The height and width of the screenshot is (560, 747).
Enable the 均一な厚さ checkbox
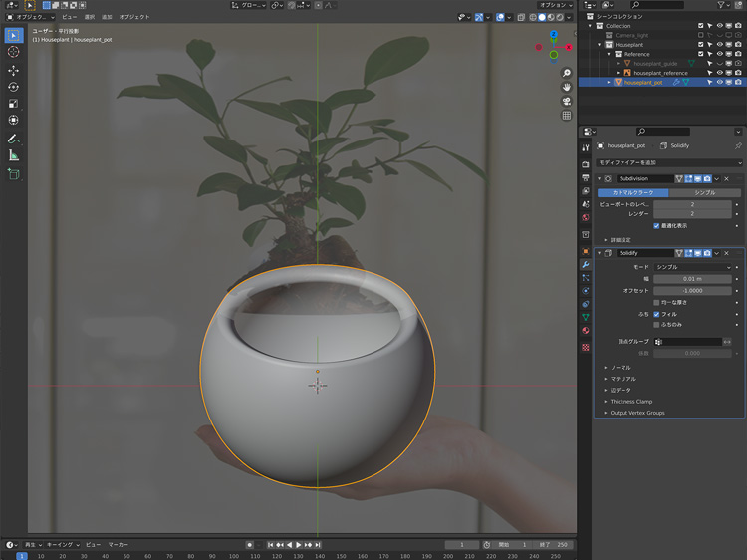click(655, 302)
